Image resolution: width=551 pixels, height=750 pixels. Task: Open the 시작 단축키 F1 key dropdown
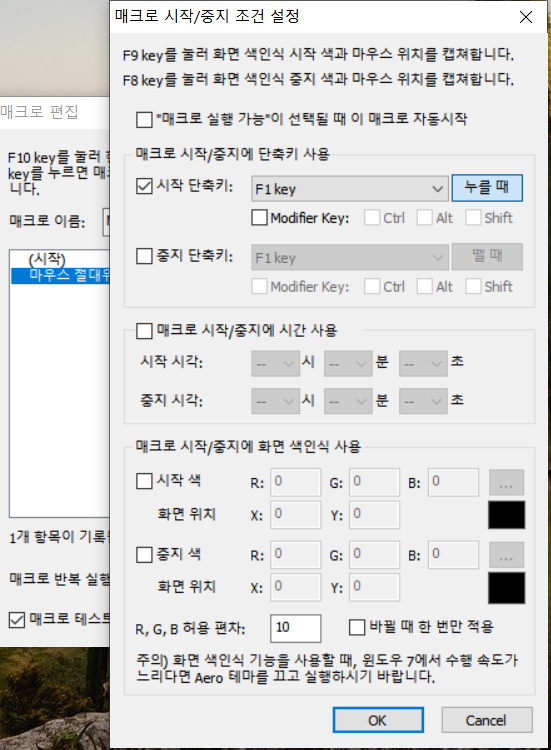[x=350, y=188]
